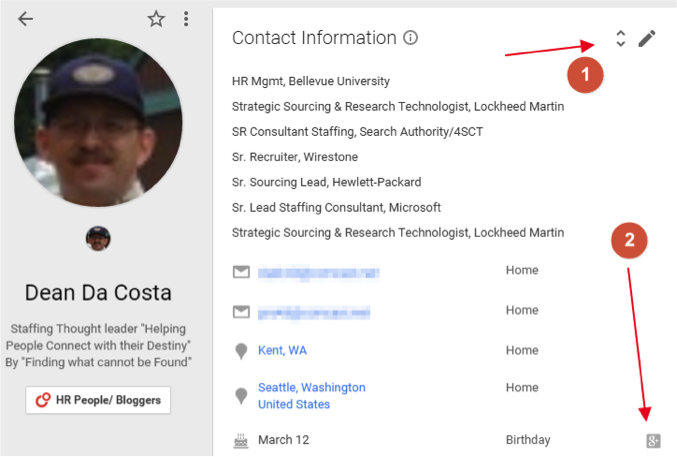Click the Contact Information info icon
This screenshot has height=457, width=677.
click(411, 38)
